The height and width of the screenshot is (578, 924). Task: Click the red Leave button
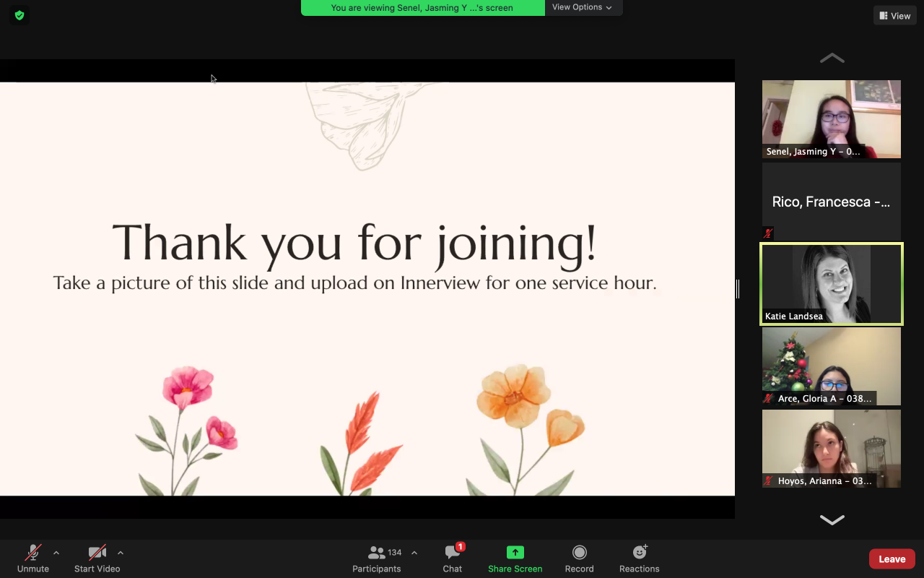(892, 559)
